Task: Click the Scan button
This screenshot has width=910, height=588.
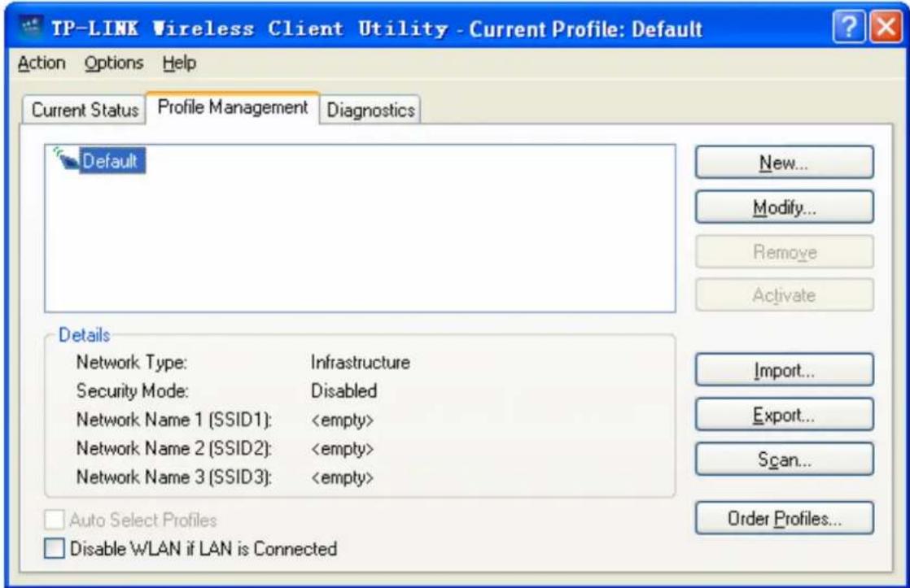Action: (784, 460)
